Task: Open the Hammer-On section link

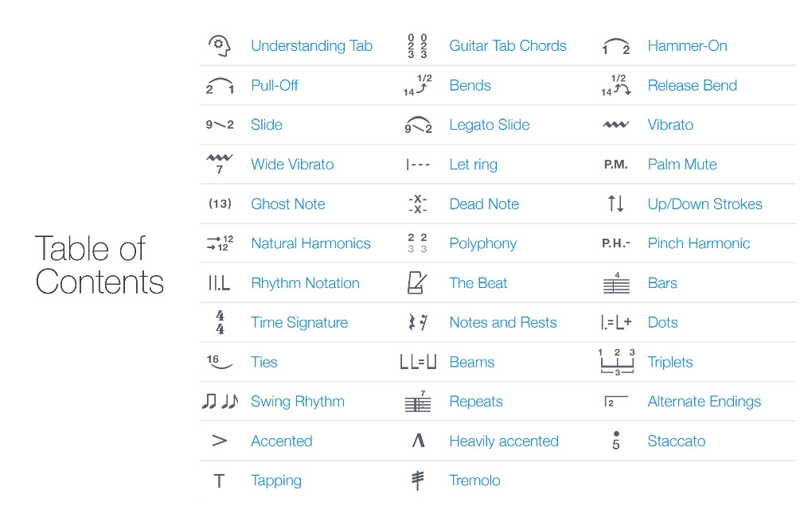Action: 687,46
